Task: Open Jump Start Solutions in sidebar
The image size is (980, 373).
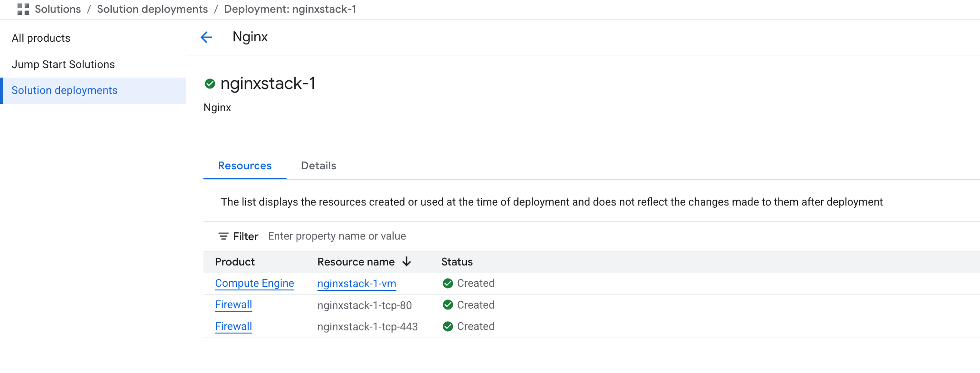Action: point(93,64)
